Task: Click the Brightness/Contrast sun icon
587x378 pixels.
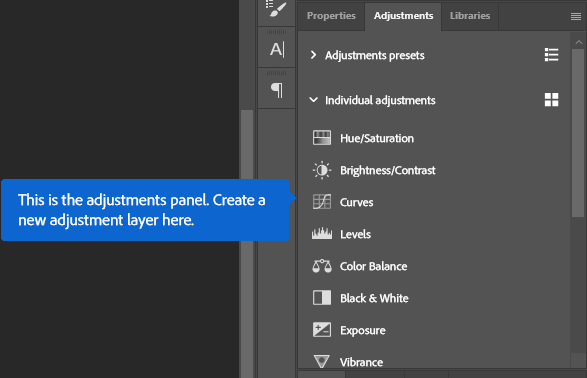Action: 322,170
